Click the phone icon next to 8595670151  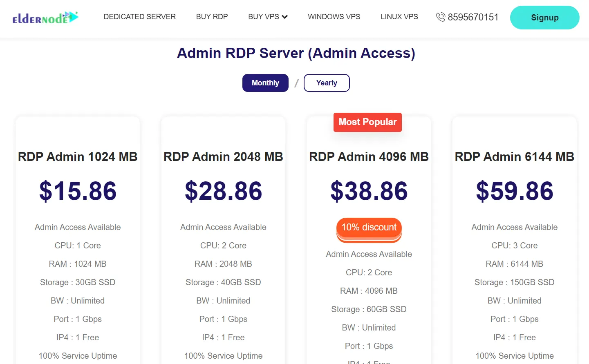click(441, 17)
